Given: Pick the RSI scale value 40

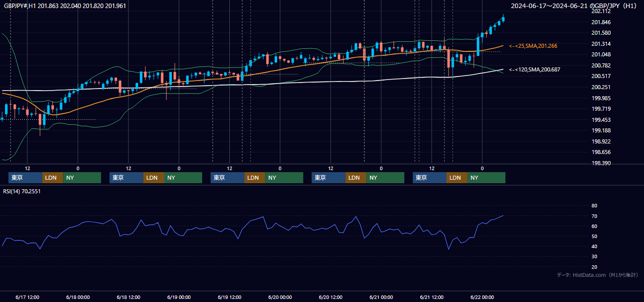Looking at the screenshot, I should click(594, 246).
